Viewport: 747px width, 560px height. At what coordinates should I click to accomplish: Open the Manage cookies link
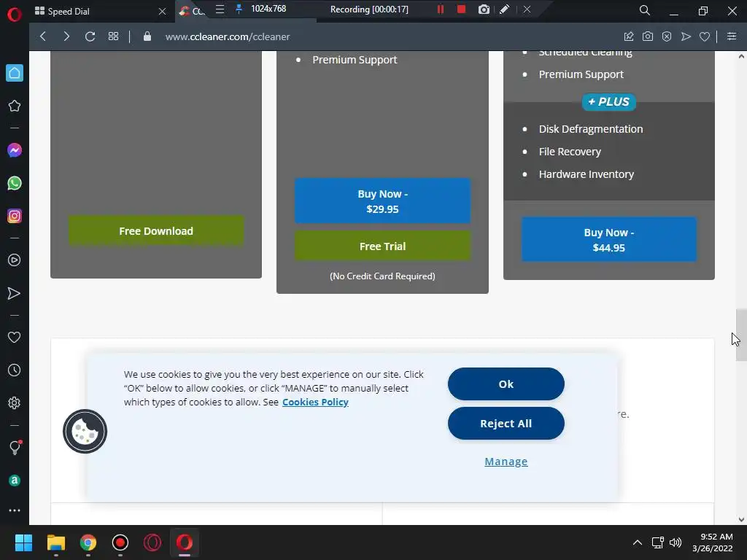[x=506, y=462]
